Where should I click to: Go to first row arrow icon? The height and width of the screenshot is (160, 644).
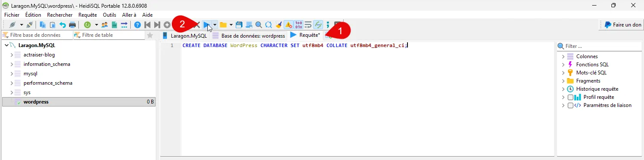147,25
